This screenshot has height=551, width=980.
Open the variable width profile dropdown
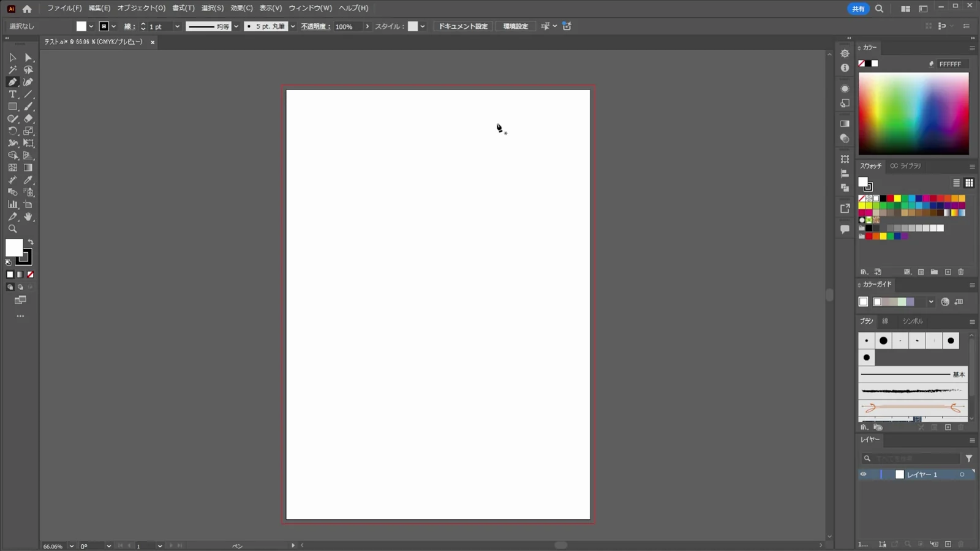236,26
